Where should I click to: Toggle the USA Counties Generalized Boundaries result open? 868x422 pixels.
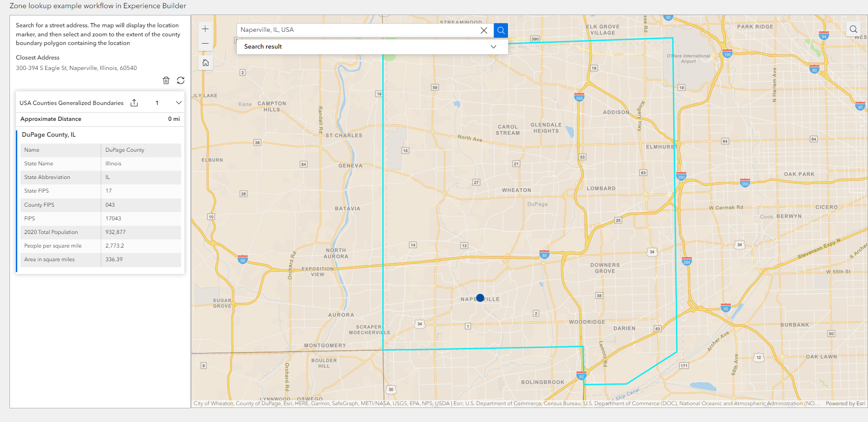tap(71, 103)
